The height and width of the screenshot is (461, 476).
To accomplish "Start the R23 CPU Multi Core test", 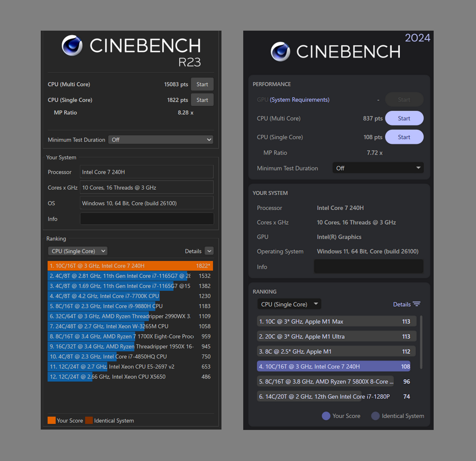I will (202, 85).
